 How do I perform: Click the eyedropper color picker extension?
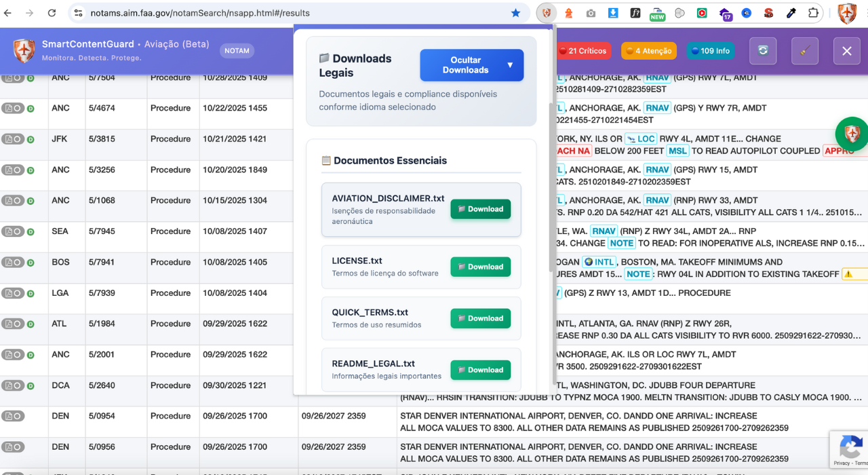(x=791, y=13)
